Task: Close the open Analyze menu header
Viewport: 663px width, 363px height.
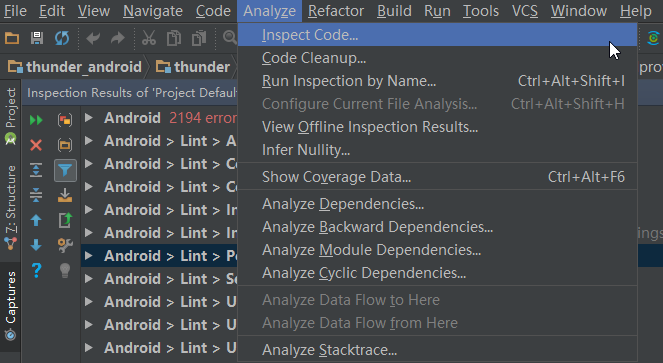Action: coord(269,11)
